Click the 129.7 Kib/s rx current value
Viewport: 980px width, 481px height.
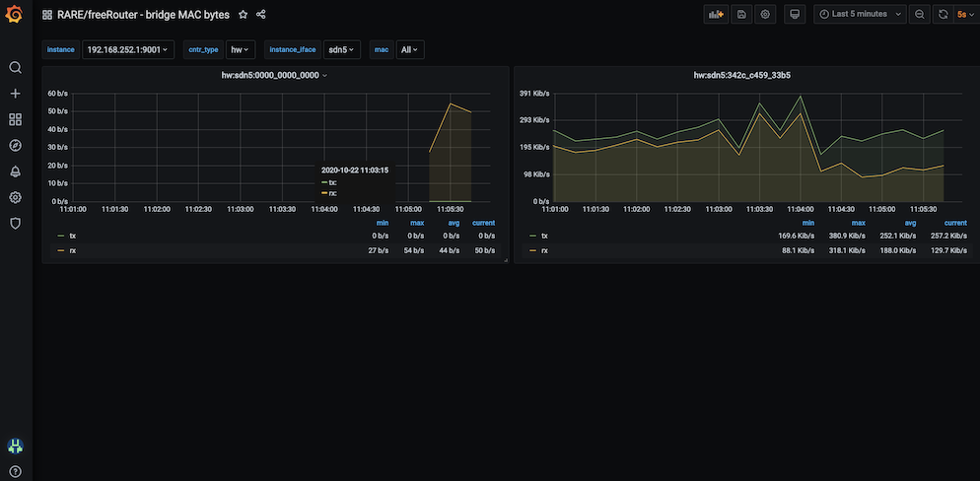click(949, 250)
